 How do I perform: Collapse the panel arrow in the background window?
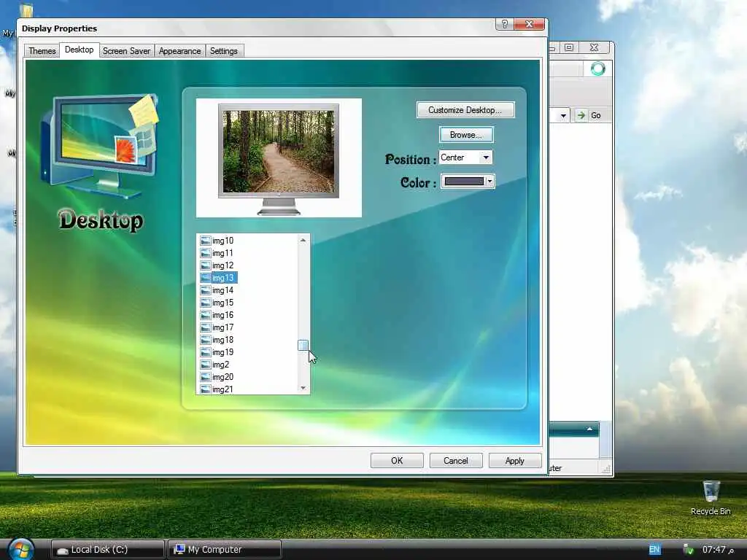(589, 429)
